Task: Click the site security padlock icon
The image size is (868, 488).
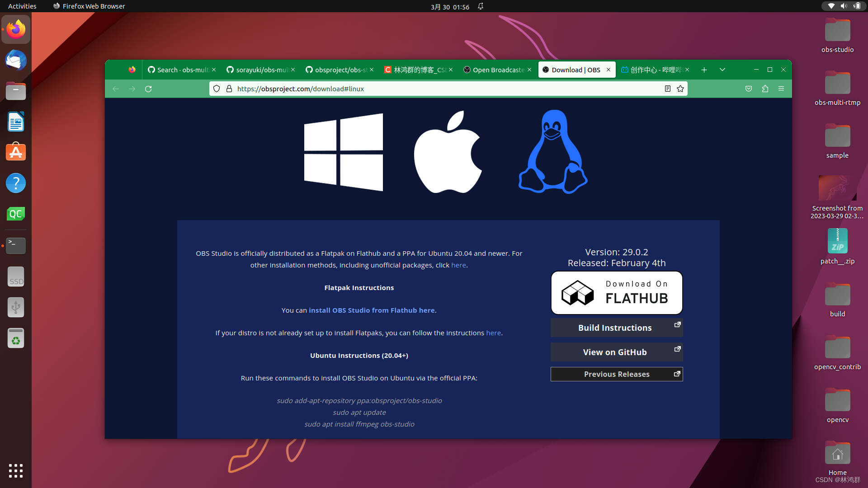Action: [229, 89]
